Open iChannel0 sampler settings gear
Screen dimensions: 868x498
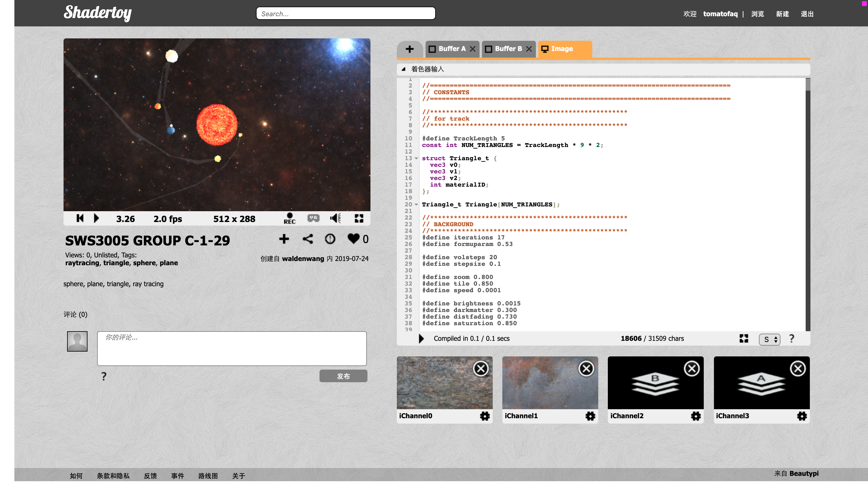[485, 416]
